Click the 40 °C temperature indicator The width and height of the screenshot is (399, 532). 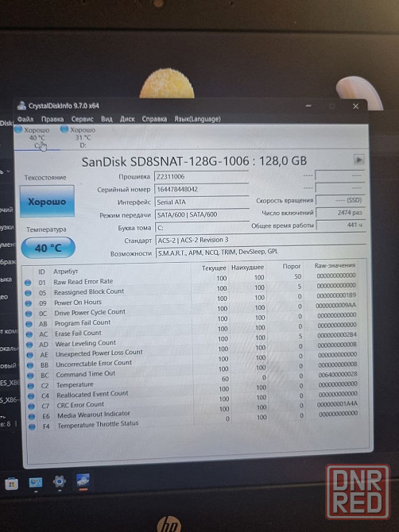(x=48, y=248)
